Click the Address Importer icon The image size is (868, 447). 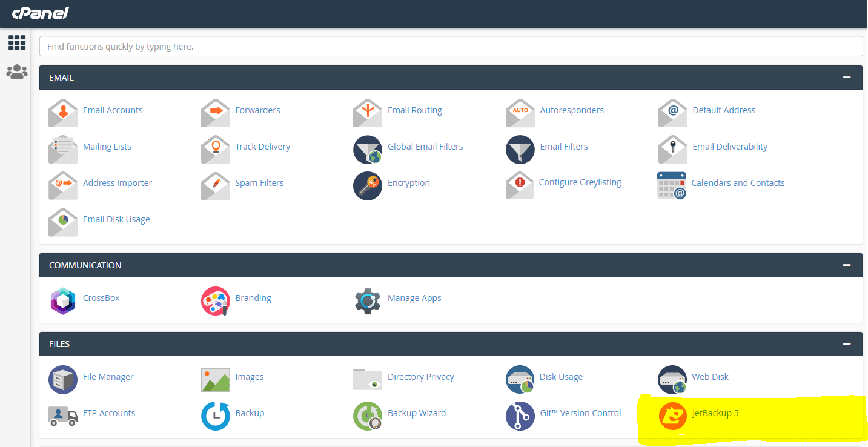(63, 185)
